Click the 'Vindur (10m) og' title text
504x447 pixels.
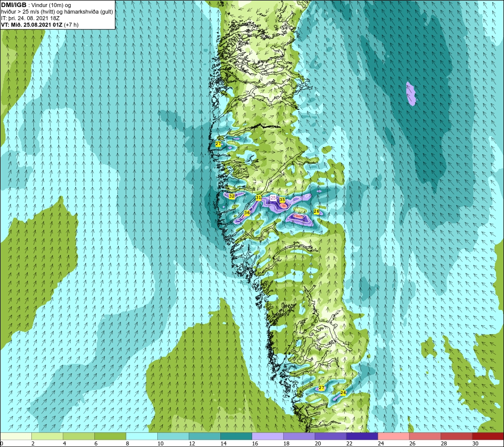click(52, 6)
